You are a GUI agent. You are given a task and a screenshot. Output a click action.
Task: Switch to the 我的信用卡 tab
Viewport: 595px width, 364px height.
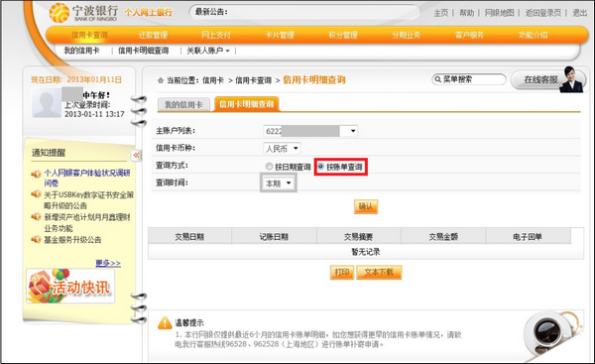(x=183, y=105)
